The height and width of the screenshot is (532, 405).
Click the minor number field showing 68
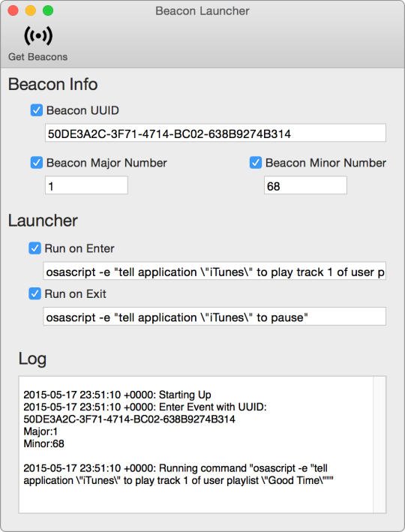(305, 185)
